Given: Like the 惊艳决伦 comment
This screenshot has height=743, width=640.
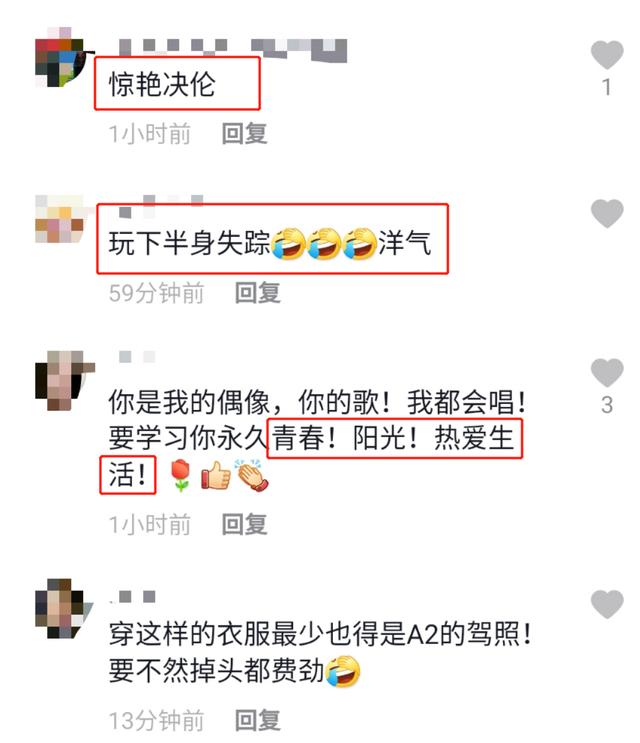Looking at the screenshot, I should (606, 54).
